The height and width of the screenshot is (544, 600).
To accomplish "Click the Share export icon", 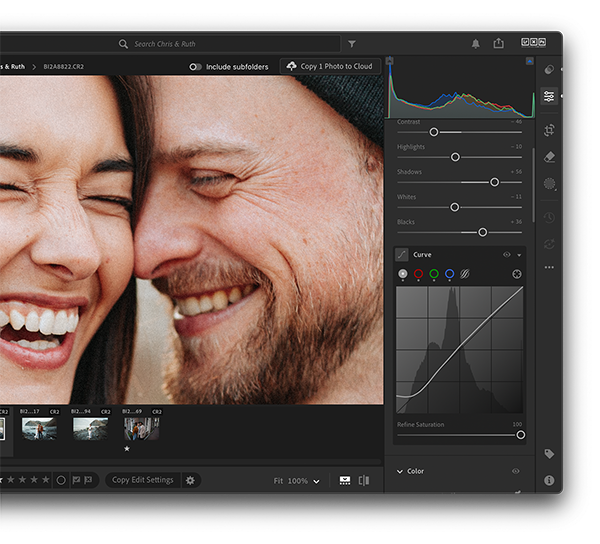I will (498, 44).
